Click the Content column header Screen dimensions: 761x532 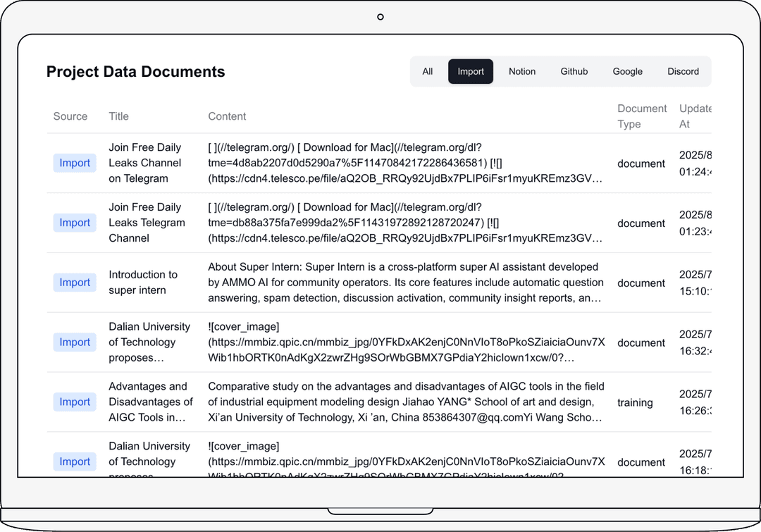[227, 116]
